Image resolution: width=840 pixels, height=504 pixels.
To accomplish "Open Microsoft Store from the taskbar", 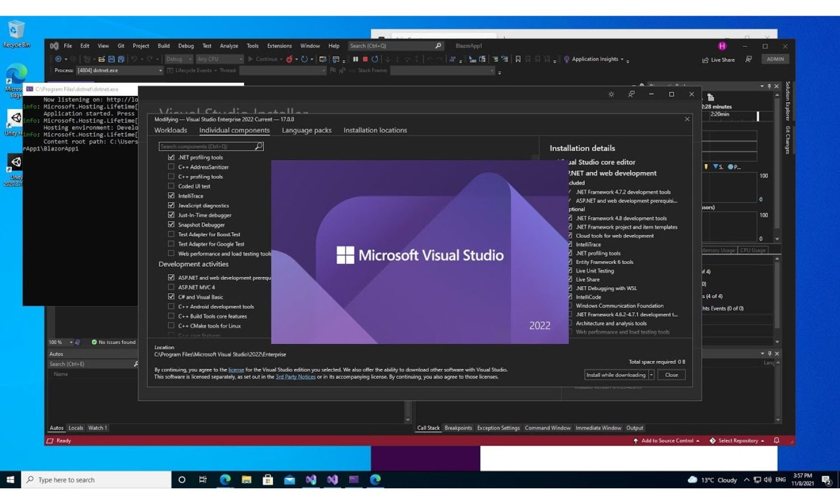I will coord(268,479).
